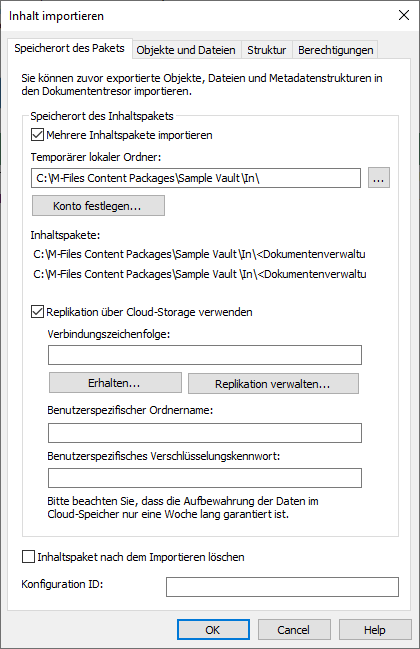This screenshot has height=649, width=420.
Task: Toggle Replikation über Cloud-Storage verwenden checkbox
Action: point(37,312)
